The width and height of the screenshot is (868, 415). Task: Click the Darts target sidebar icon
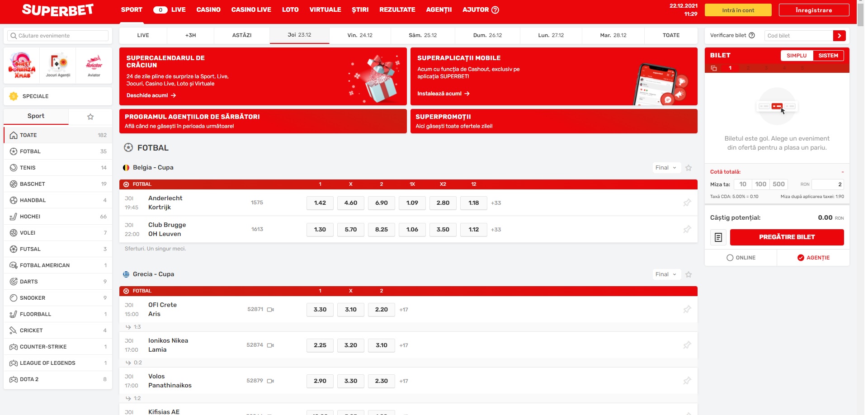[x=14, y=282]
